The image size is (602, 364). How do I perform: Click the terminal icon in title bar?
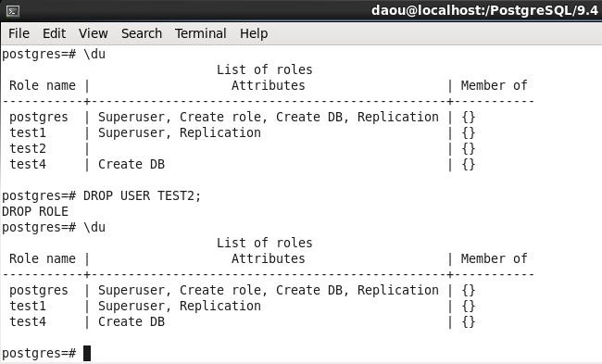[x=13, y=11]
